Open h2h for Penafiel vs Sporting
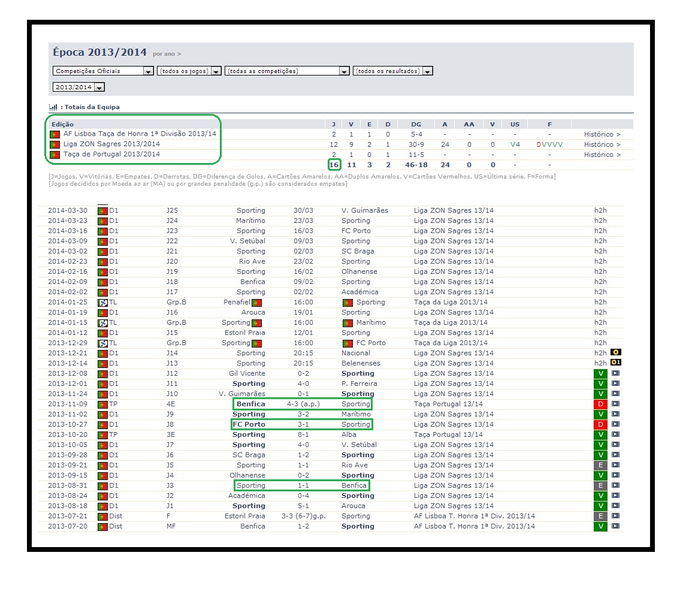The width and height of the screenshot is (683, 616). [x=600, y=302]
